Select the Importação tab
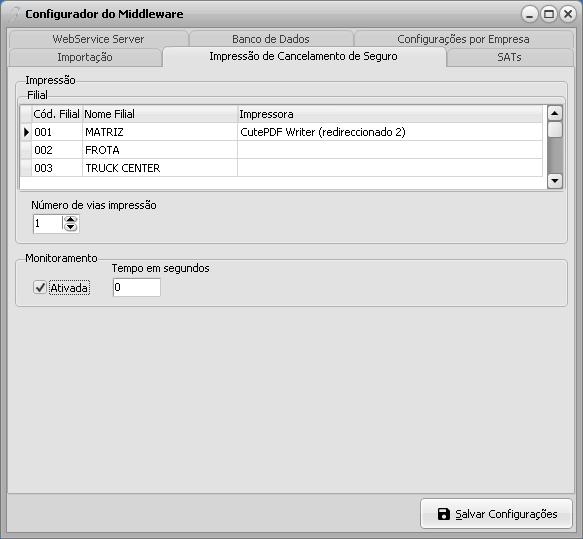 click(x=85, y=57)
